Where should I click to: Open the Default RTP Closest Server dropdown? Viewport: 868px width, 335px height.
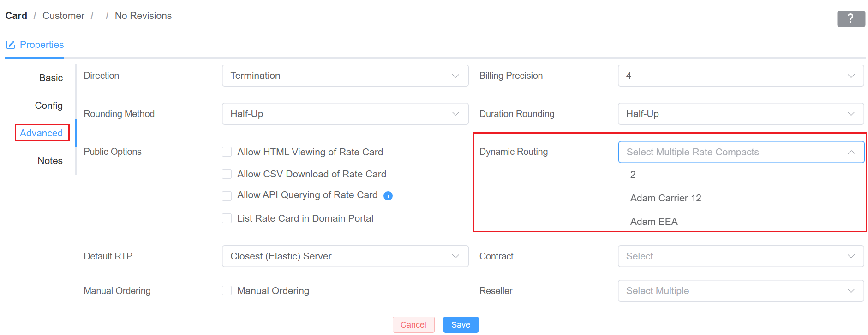[x=345, y=256]
